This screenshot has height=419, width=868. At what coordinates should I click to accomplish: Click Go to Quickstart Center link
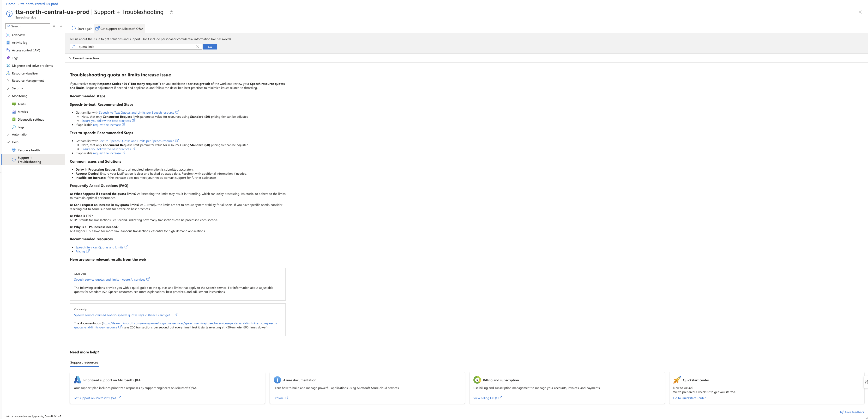point(689,398)
